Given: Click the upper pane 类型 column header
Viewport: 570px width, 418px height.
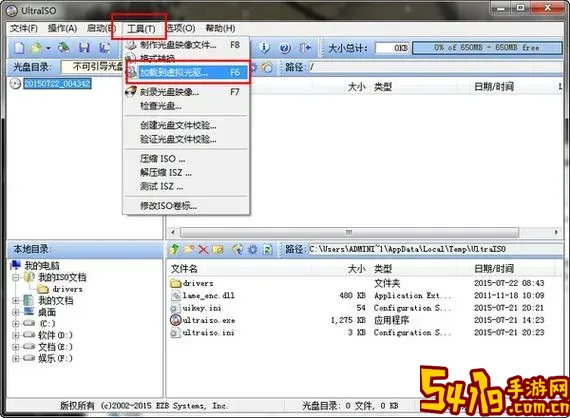Looking at the screenshot, I should coord(383,87).
